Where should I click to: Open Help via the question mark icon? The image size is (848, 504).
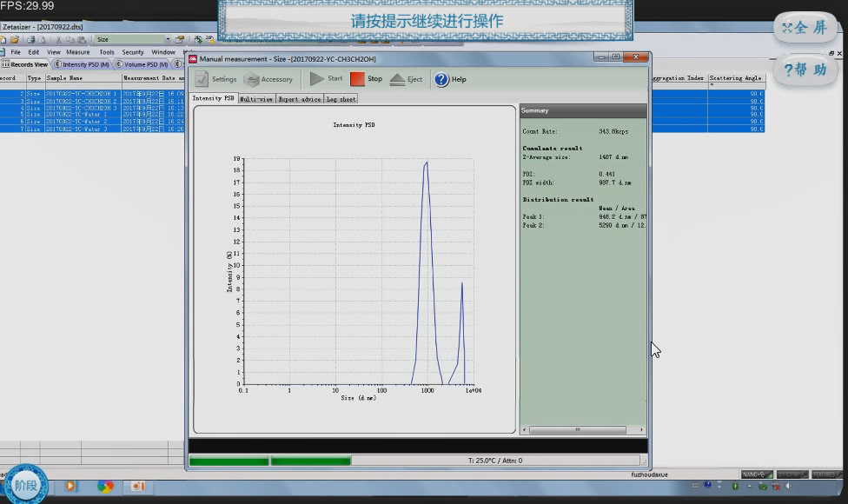(441, 79)
